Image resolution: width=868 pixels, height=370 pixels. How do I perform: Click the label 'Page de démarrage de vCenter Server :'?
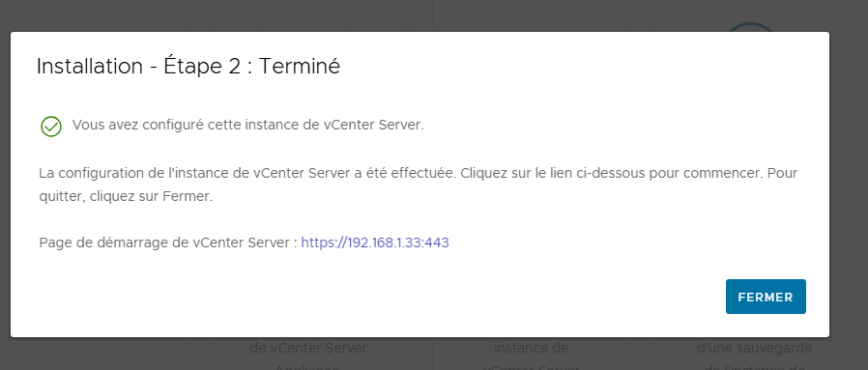168,242
